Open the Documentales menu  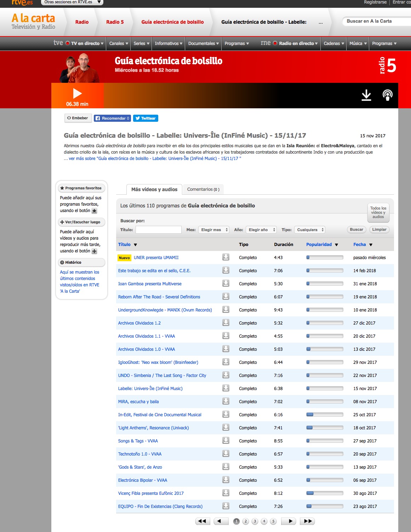coord(203,44)
